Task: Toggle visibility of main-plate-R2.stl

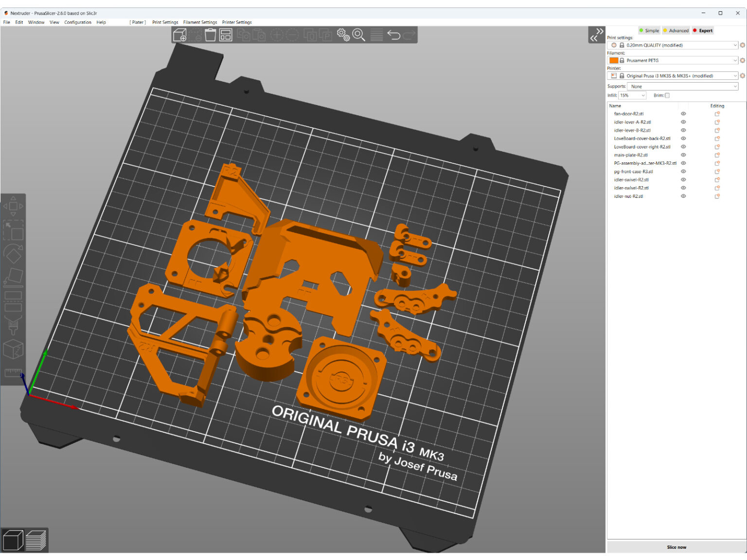Action: [683, 155]
